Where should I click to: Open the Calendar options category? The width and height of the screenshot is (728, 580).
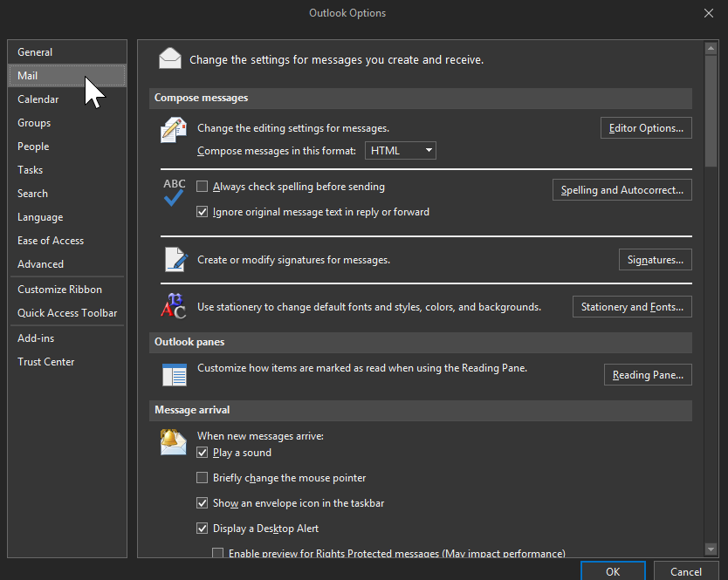coord(67,99)
